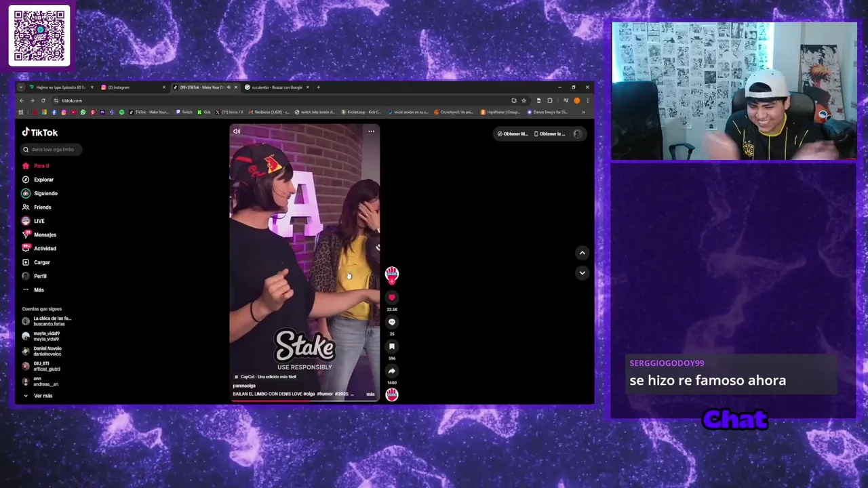Open video comments bubble icon
868x488 pixels.
click(x=391, y=322)
